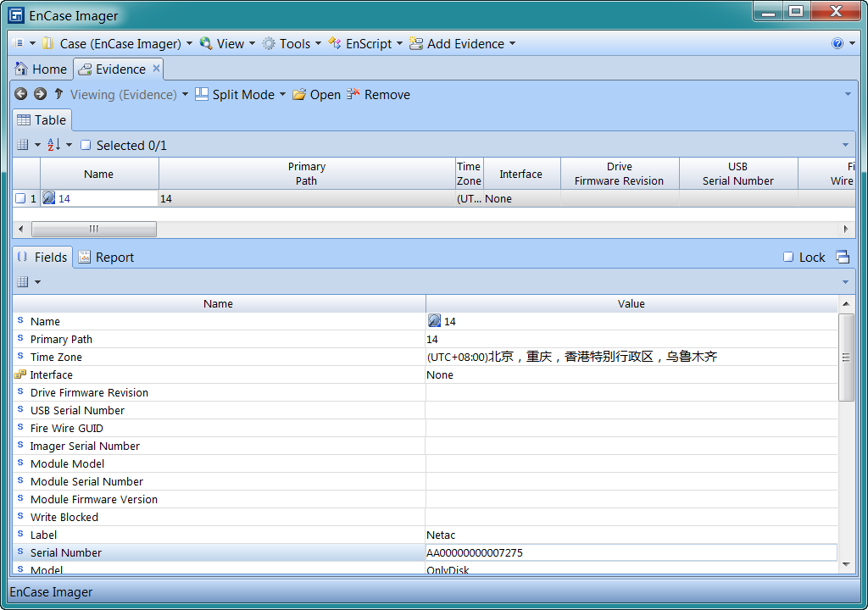Open the Split Mode menu

[241, 95]
